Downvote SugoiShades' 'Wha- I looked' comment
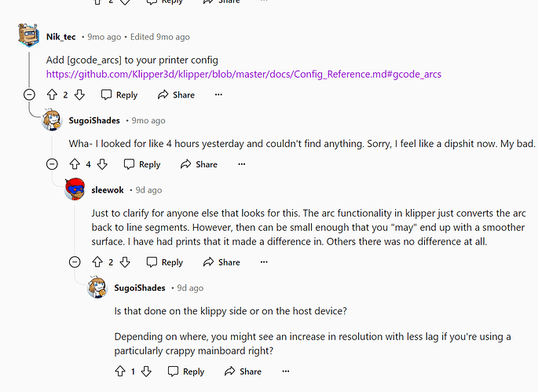This screenshot has width=538, height=392. click(x=103, y=164)
